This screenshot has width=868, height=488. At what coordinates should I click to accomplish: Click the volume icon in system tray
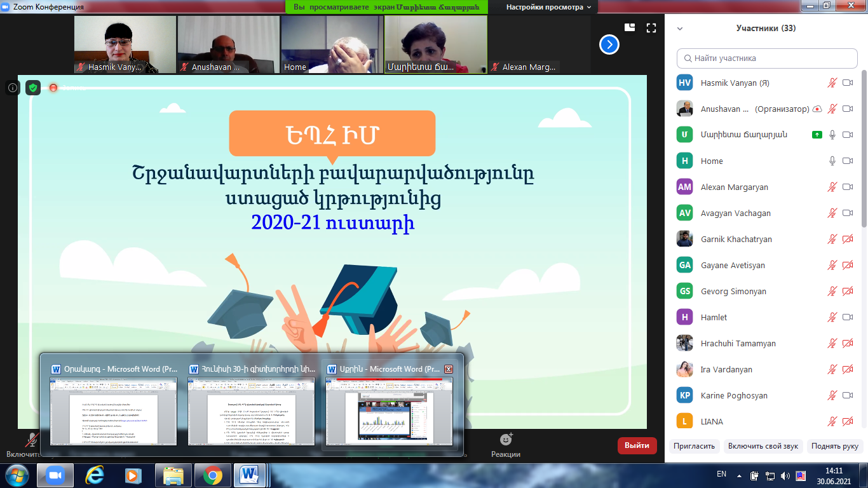click(785, 475)
